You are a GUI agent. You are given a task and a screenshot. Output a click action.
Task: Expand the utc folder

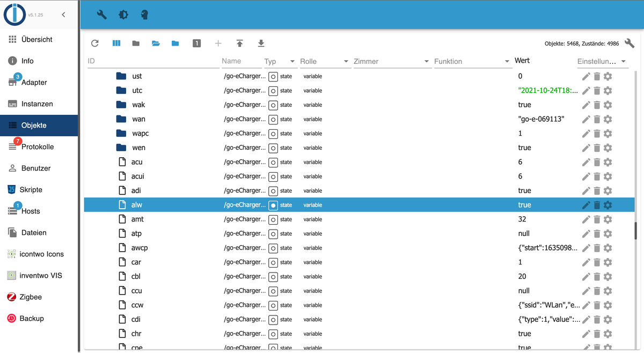click(121, 91)
